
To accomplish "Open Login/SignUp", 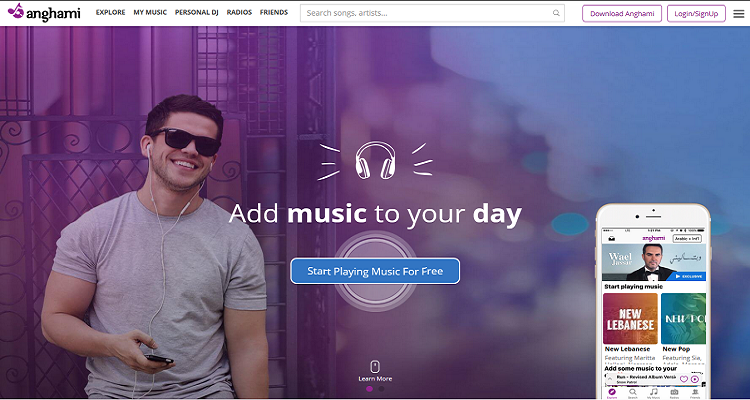I will (696, 13).
